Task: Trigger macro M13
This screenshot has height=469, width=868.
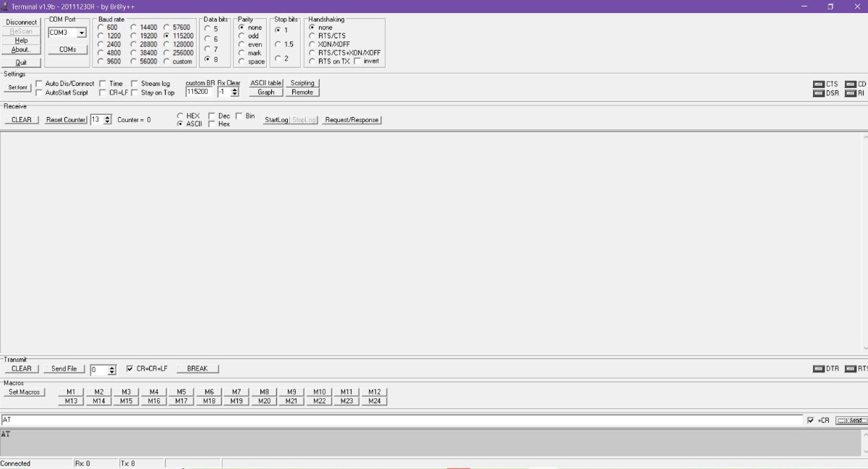Action: (71, 400)
